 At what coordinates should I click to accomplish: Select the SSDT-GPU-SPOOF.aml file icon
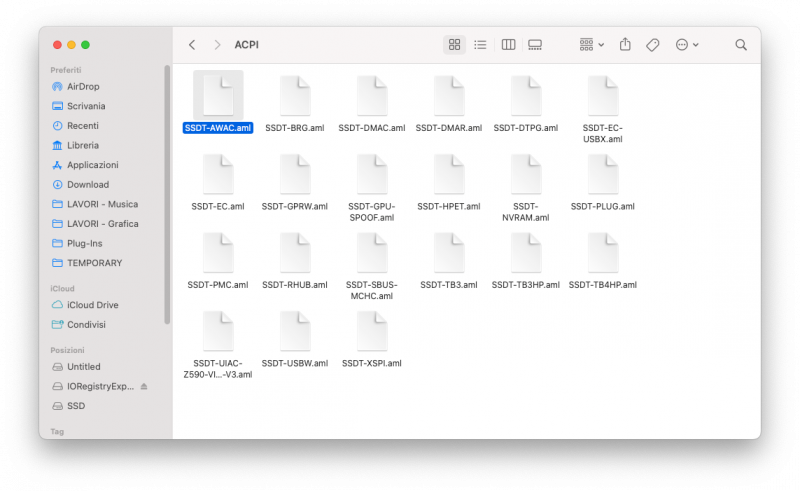tap(372, 174)
